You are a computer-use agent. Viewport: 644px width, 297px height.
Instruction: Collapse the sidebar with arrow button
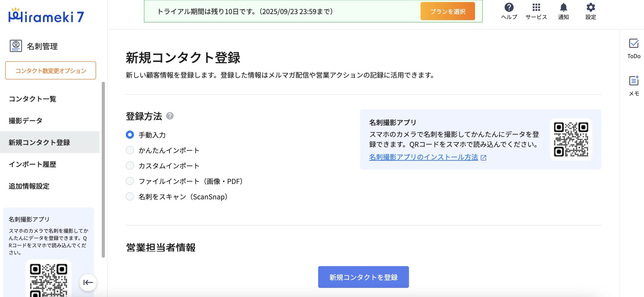tap(88, 282)
